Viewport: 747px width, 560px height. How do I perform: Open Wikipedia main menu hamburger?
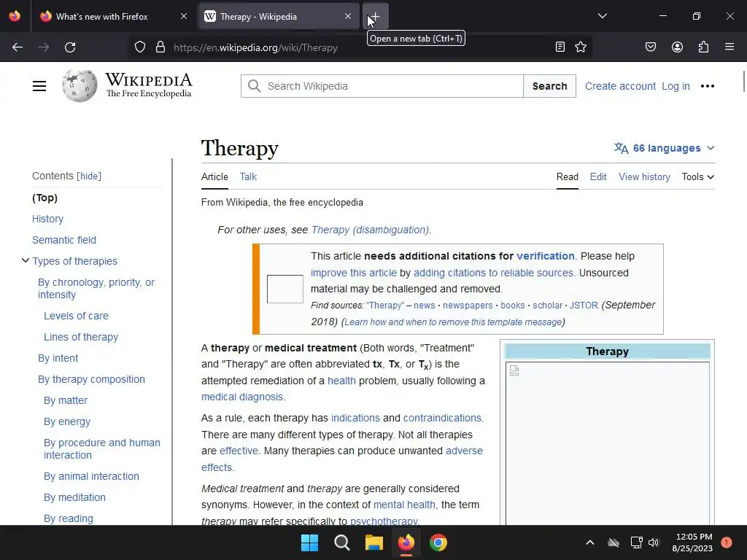point(39,86)
